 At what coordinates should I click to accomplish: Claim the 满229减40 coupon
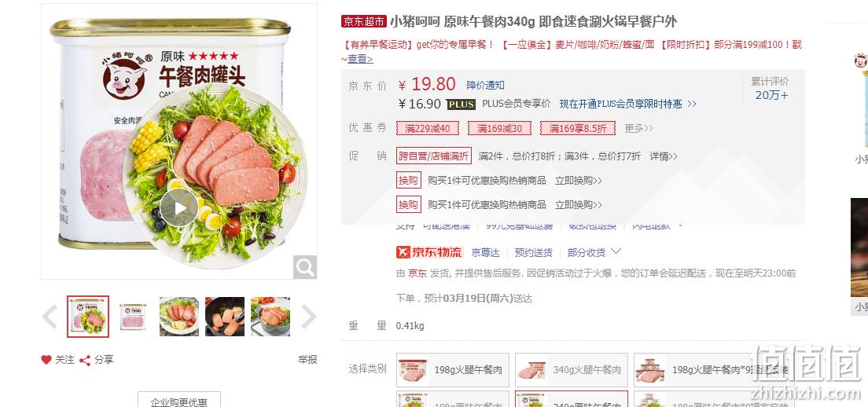[428, 129]
